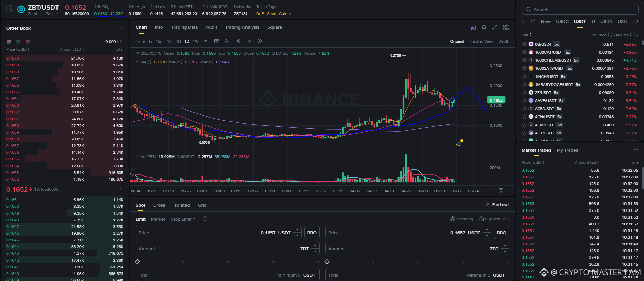Image resolution: width=644 pixels, height=281 pixels.
Task: Open the multi-chart grid layout icon
Action: (x=506, y=27)
